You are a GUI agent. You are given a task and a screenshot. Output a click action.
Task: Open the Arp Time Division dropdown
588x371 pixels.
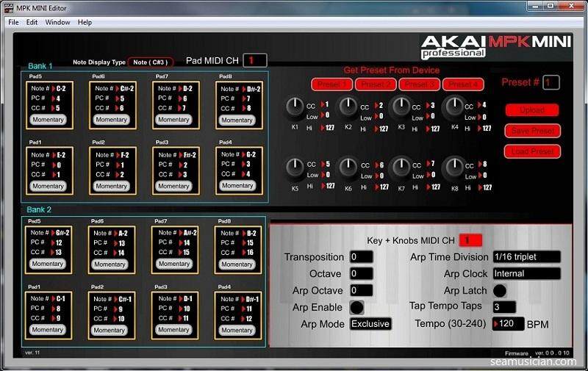(x=527, y=257)
